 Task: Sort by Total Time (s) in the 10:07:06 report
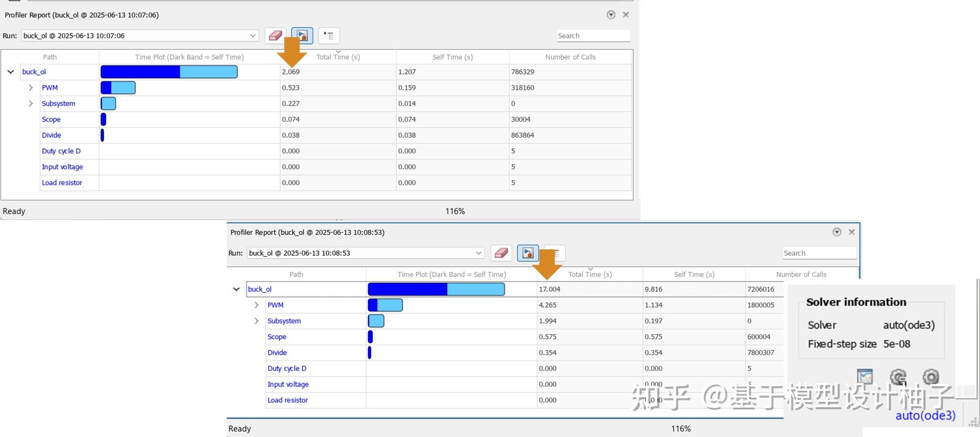[x=338, y=57]
